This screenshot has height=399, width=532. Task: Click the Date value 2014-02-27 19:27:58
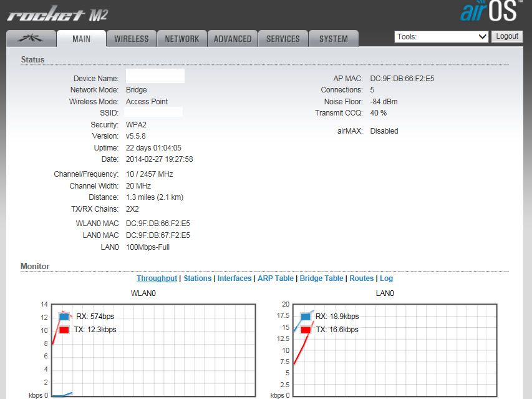[160, 159]
